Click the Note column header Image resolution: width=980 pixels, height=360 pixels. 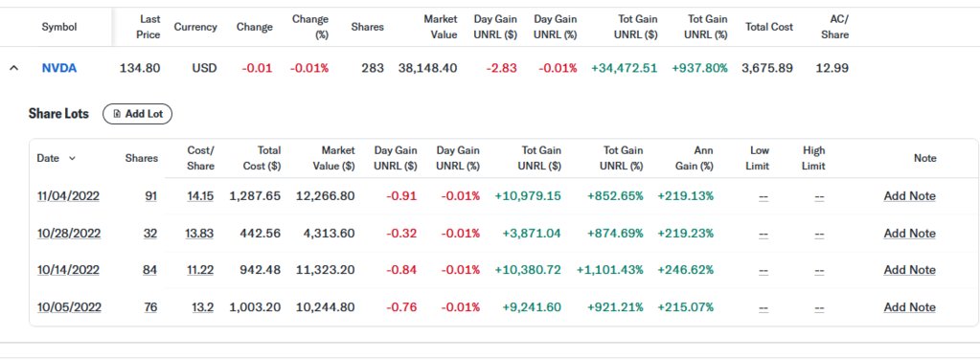click(925, 158)
